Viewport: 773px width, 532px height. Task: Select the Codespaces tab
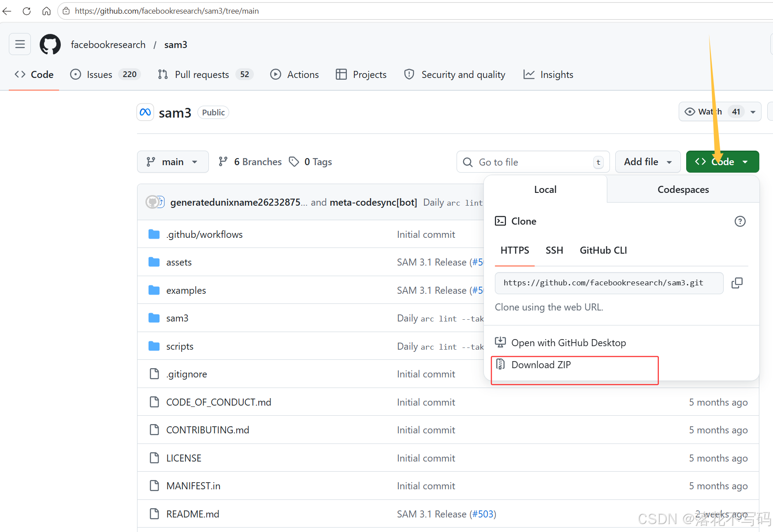[683, 189]
